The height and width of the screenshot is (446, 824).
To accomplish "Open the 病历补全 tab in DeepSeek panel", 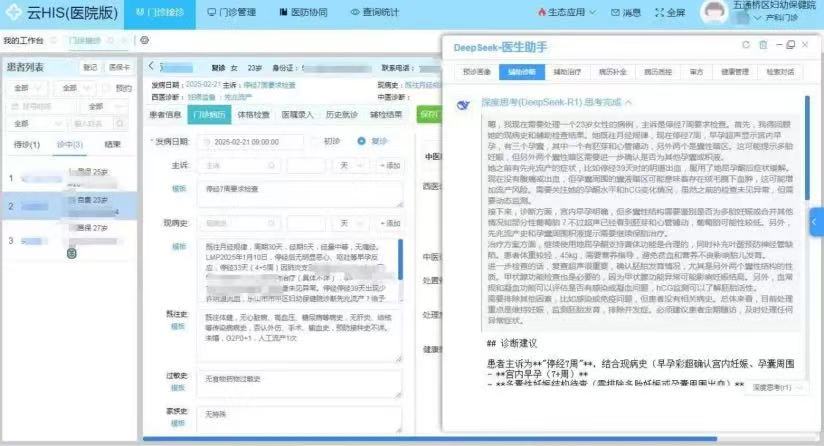I will [612, 71].
